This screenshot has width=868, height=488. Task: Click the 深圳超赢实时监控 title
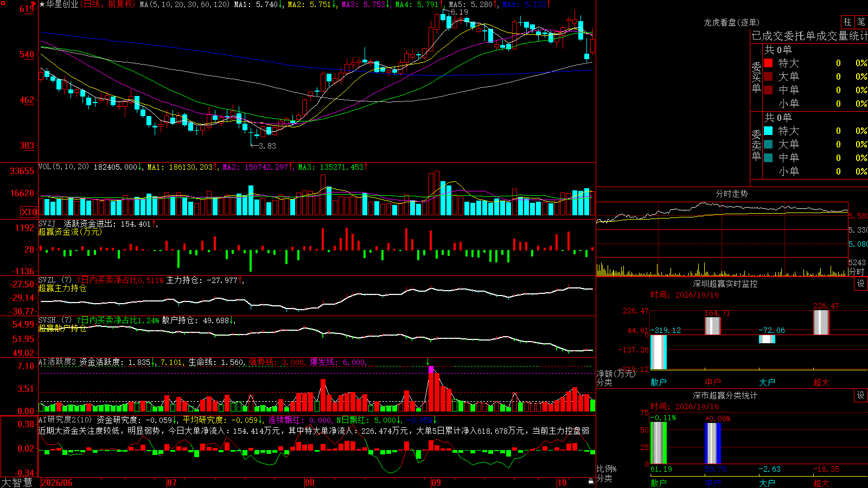[x=725, y=284]
